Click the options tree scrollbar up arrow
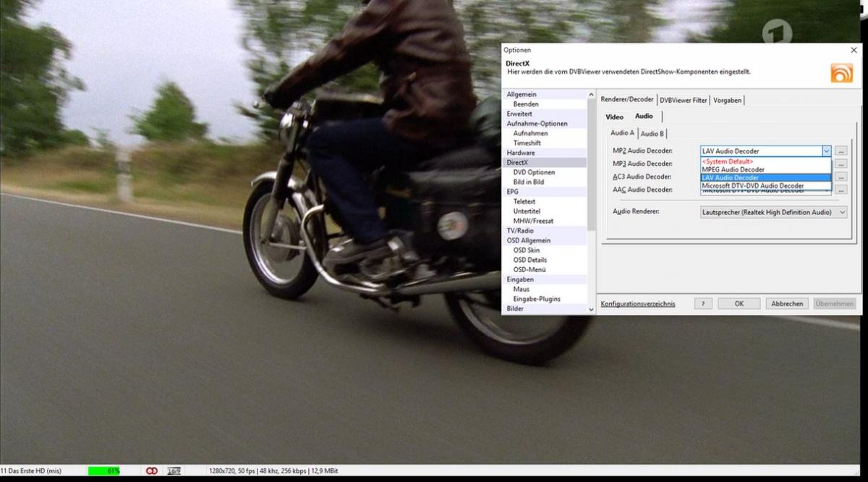The height and width of the screenshot is (482, 868). (x=592, y=94)
